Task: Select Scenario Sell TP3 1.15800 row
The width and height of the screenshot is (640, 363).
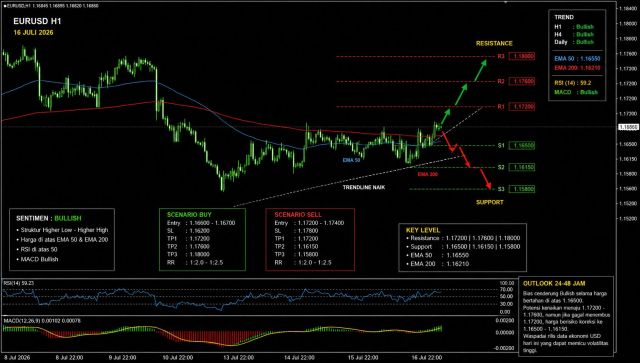Action: pos(296,254)
